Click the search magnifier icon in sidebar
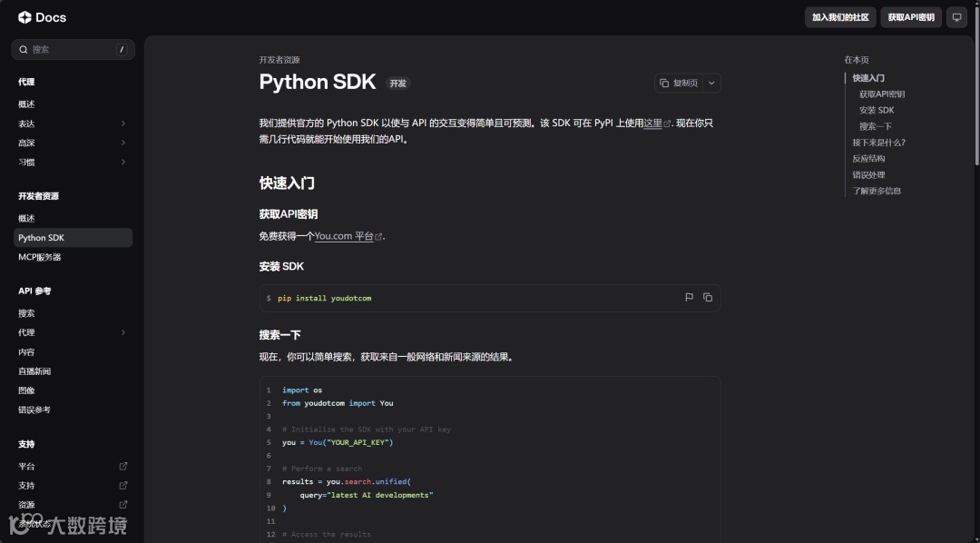The height and width of the screenshot is (543, 980). click(23, 49)
